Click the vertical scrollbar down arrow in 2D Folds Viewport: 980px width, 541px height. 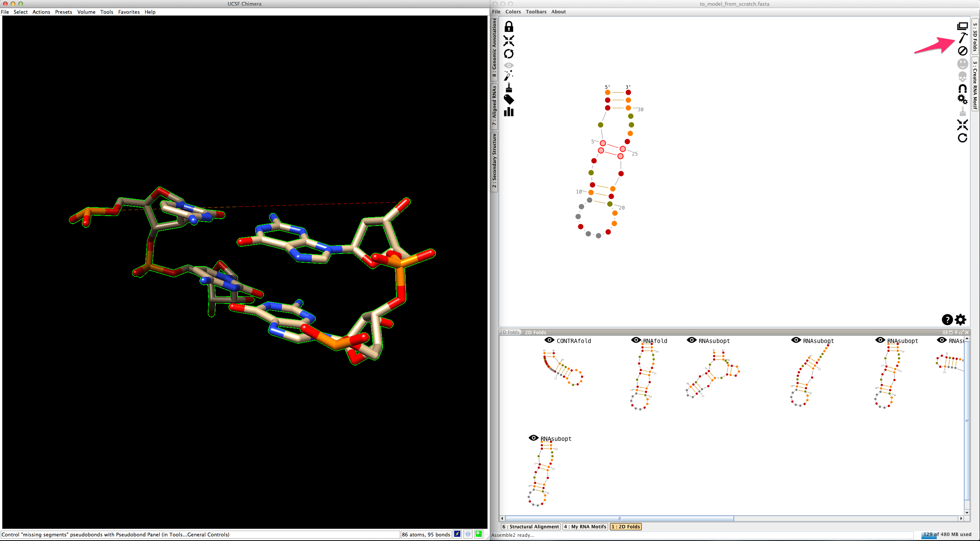967,512
